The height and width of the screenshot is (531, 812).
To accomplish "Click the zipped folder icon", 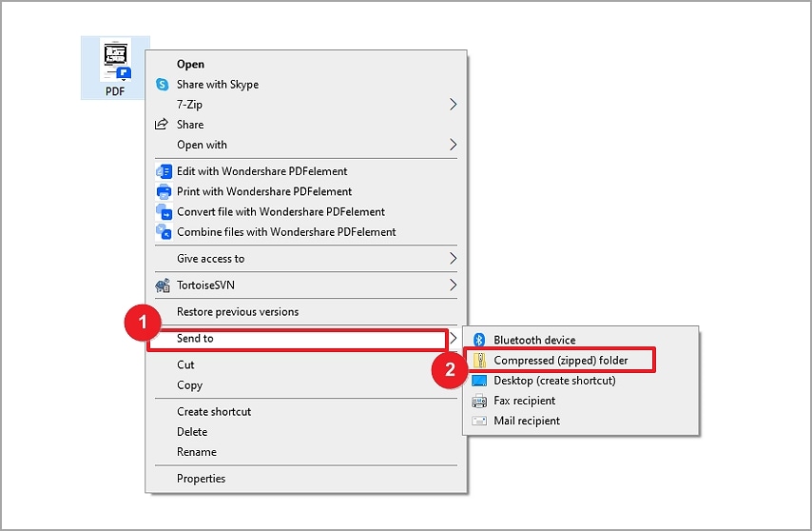I will [x=479, y=361].
